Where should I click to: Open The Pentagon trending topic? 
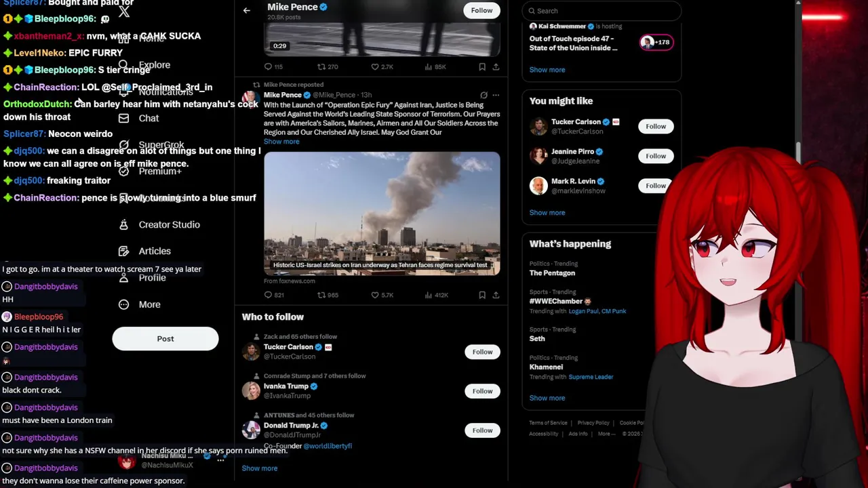[552, 272]
